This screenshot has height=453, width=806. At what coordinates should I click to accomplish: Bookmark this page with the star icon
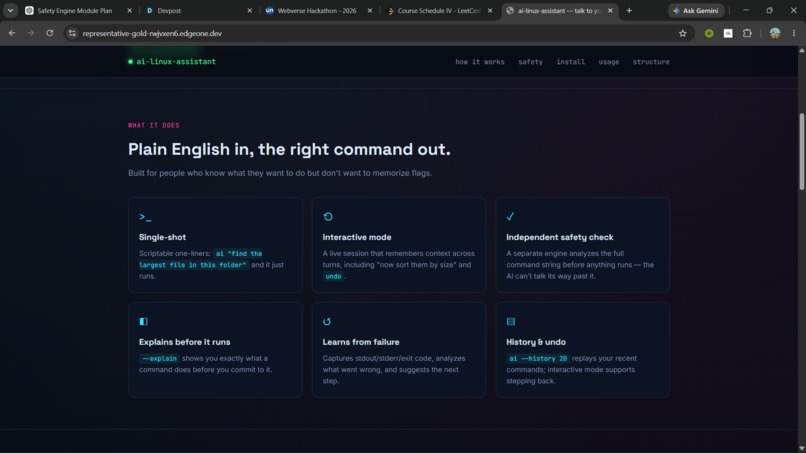(683, 33)
